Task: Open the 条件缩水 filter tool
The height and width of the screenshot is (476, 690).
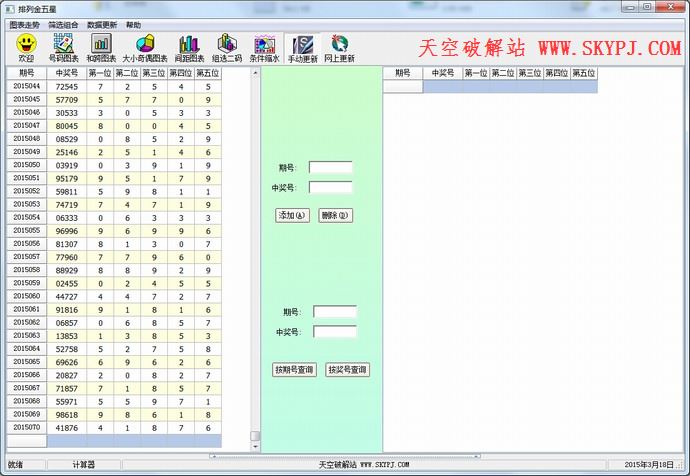Action: (264, 47)
